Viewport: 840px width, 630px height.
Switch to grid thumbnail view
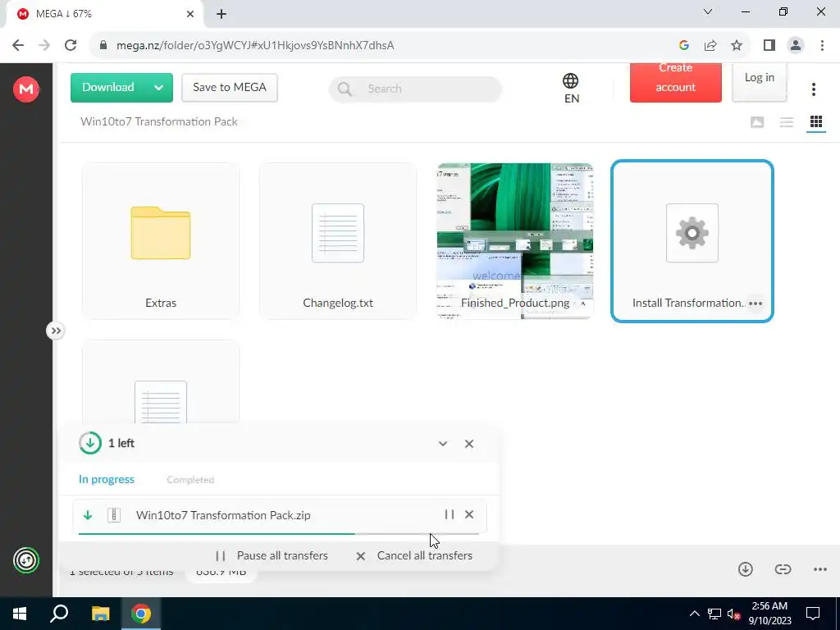coord(816,122)
